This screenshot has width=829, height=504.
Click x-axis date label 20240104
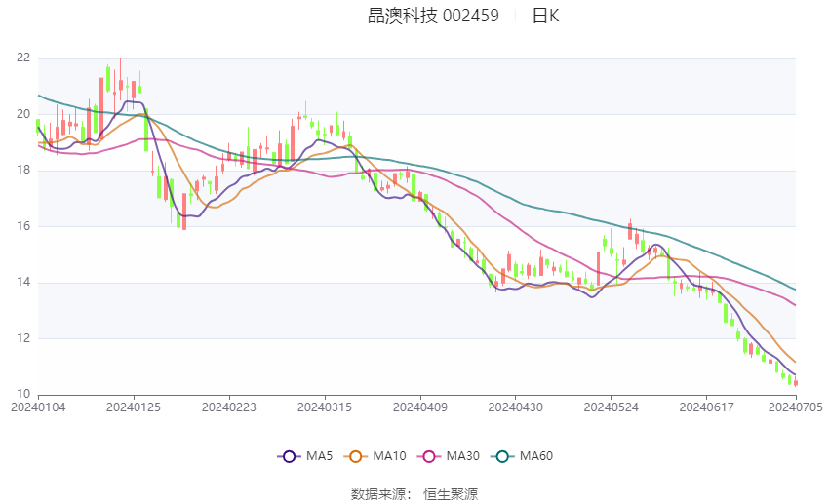(x=38, y=407)
